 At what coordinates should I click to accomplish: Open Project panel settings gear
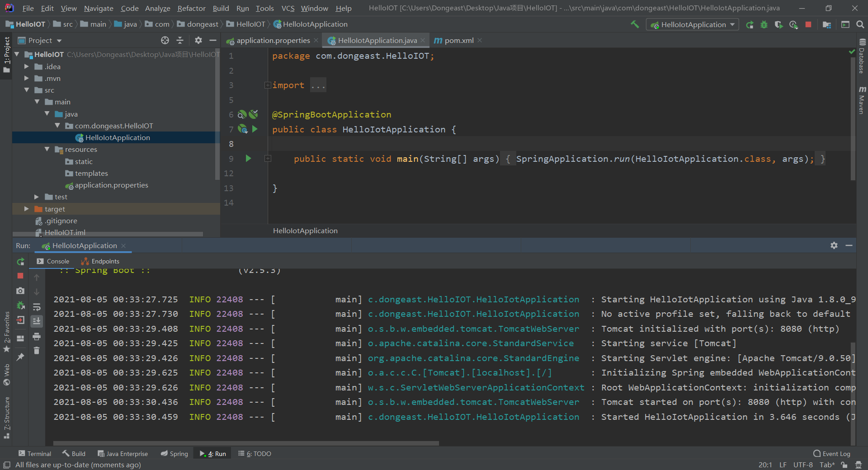(198, 40)
